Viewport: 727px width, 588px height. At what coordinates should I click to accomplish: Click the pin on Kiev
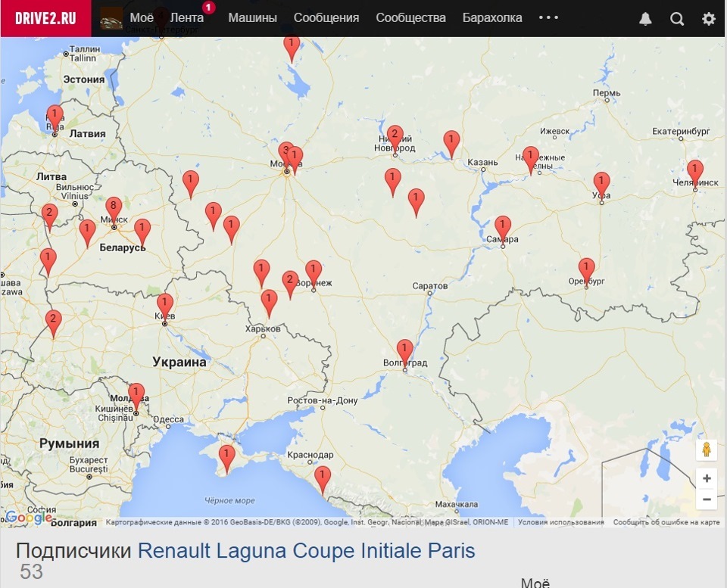164,307
